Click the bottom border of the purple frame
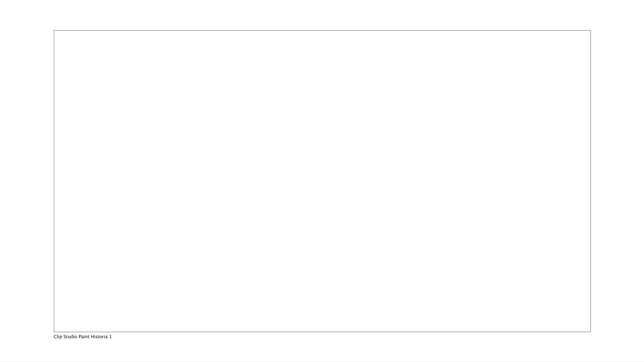 coord(322,332)
